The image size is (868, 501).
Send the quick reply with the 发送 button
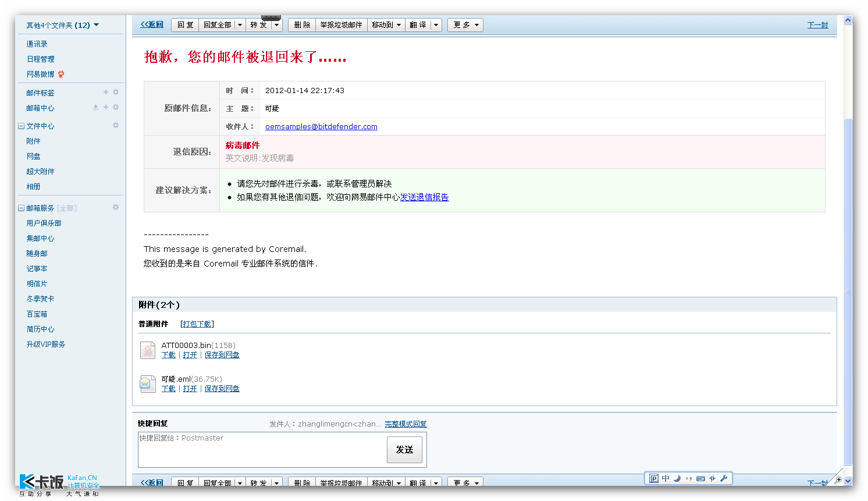404,450
